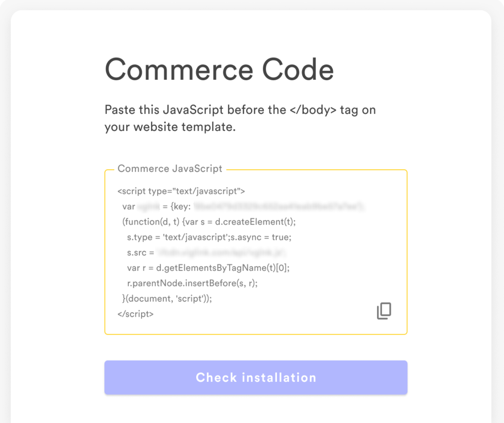Click the Commerce Code heading
Screen dimensions: 504x423
(219, 69)
